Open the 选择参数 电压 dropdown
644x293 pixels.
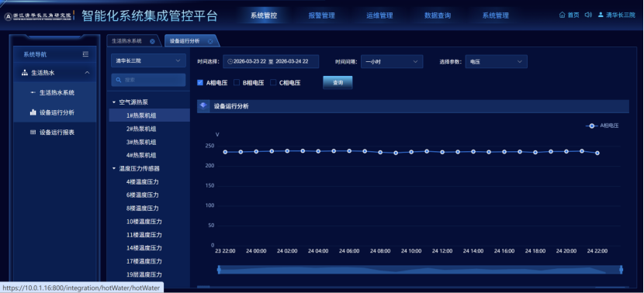(496, 61)
